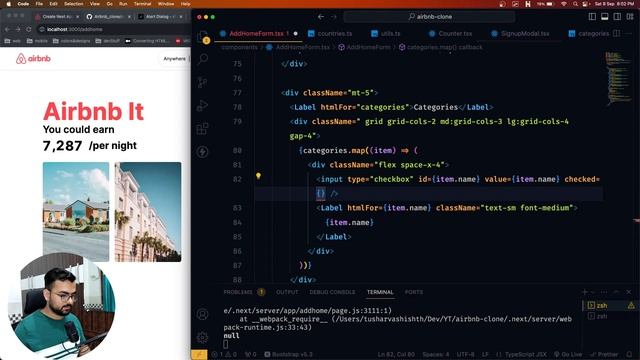Viewport: 640px width, 360px height.
Task: Switch to the DEBUG CONSOLE panel tab
Action: tap(332, 292)
